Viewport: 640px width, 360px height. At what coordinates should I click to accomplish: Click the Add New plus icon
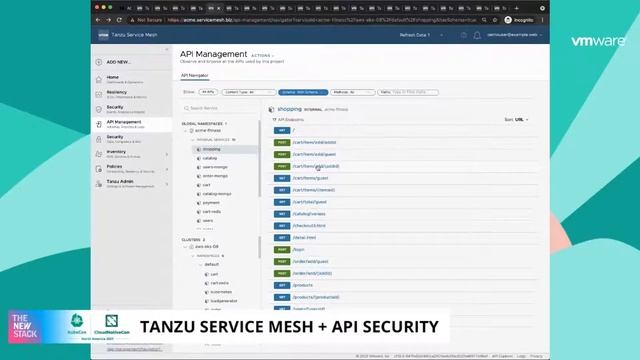tap(99, 62)
